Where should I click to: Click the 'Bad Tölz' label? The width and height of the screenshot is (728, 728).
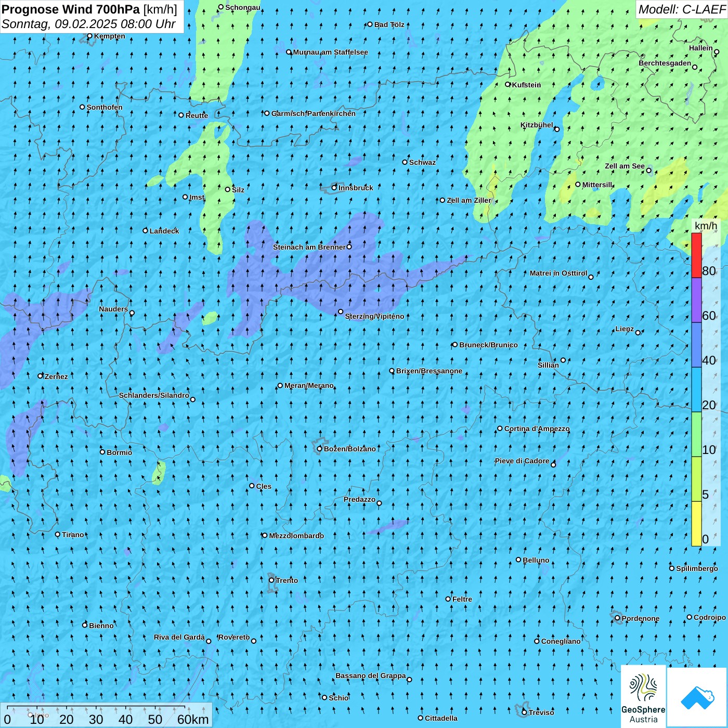[389, 24]
